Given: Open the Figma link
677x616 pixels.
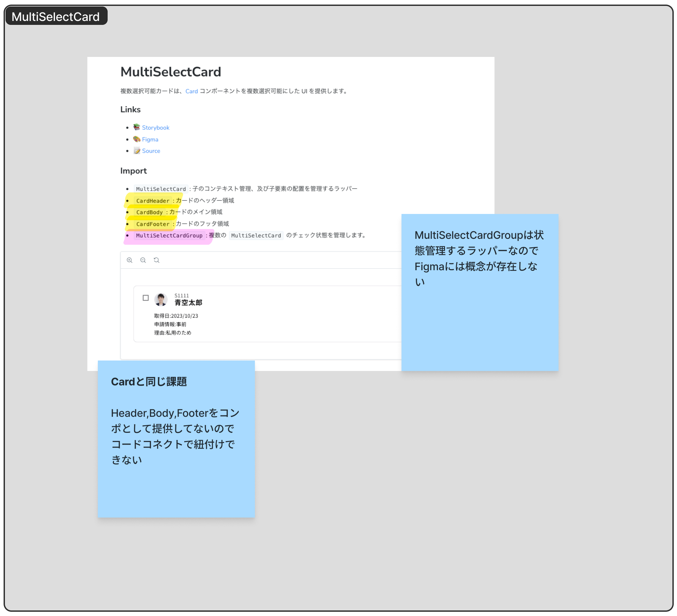Looking at the screenshot, I should point(150,139).
